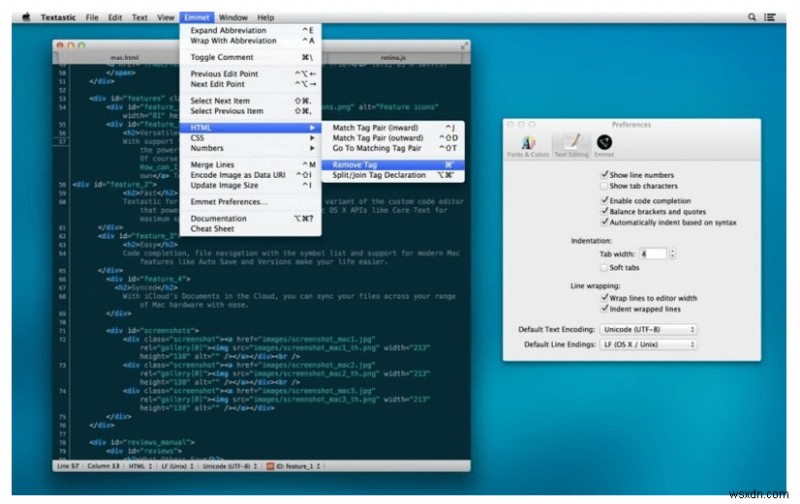
Task: Open the Text menu
Action: 139,17
